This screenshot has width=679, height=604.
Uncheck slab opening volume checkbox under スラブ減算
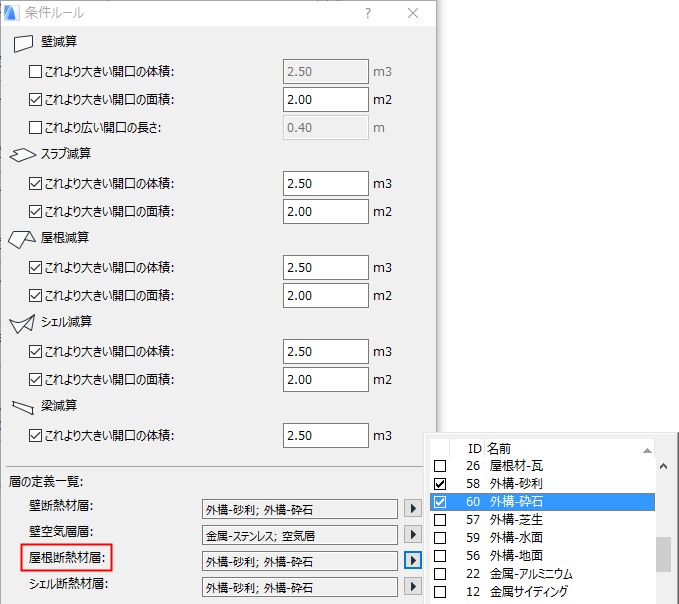35,184
